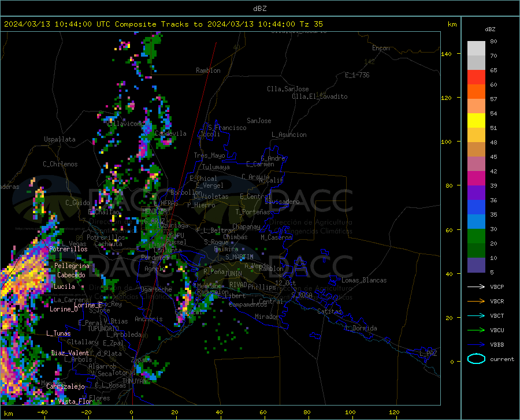This screenshot has width=520, height=420.
Task: Click the L_Dormida map label
Action: [361, 328]
